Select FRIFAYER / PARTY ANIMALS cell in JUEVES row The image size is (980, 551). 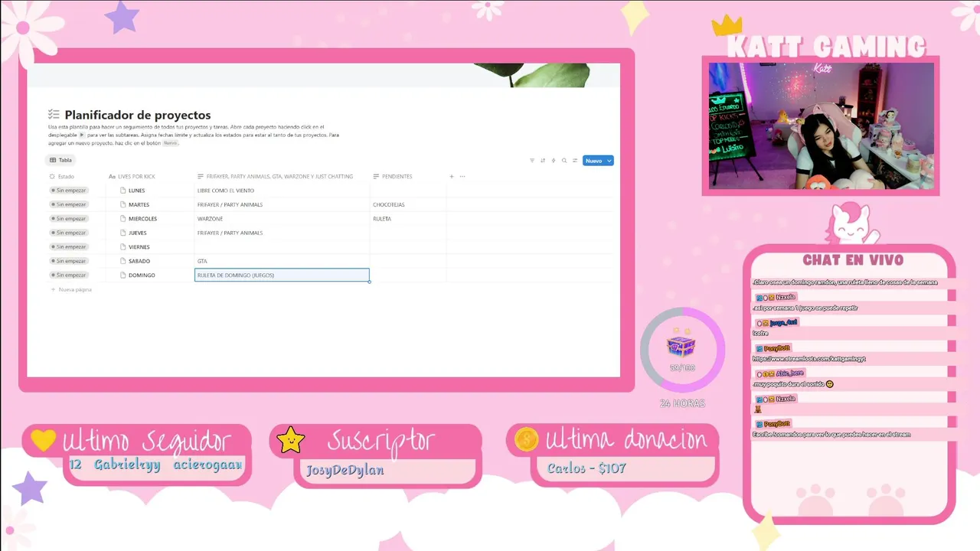(x=283, y=233)
